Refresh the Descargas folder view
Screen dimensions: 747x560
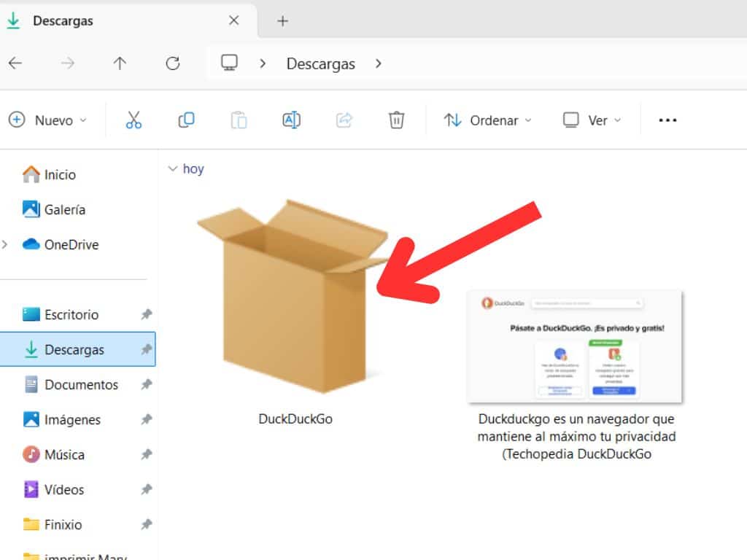tap(172, 63)
